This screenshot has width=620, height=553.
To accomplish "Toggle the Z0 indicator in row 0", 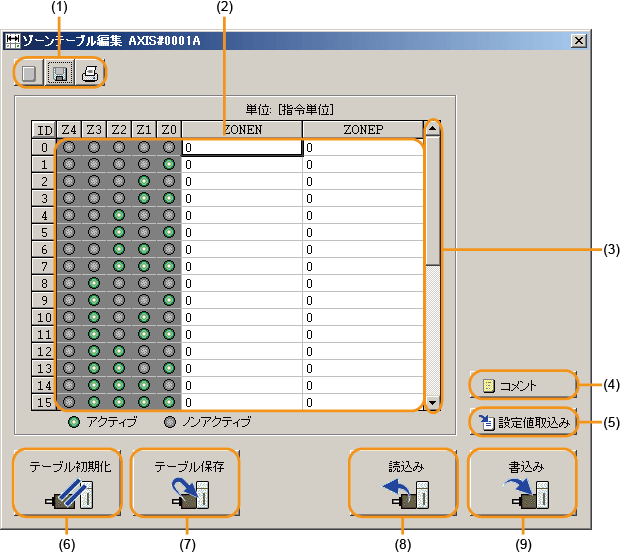I will point(169,148).
